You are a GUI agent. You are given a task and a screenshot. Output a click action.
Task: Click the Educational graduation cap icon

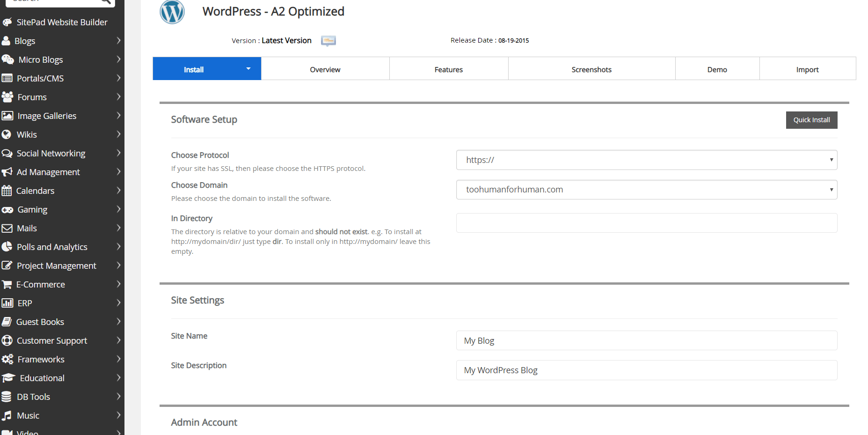pyautogui.click(x=8, y=378)
